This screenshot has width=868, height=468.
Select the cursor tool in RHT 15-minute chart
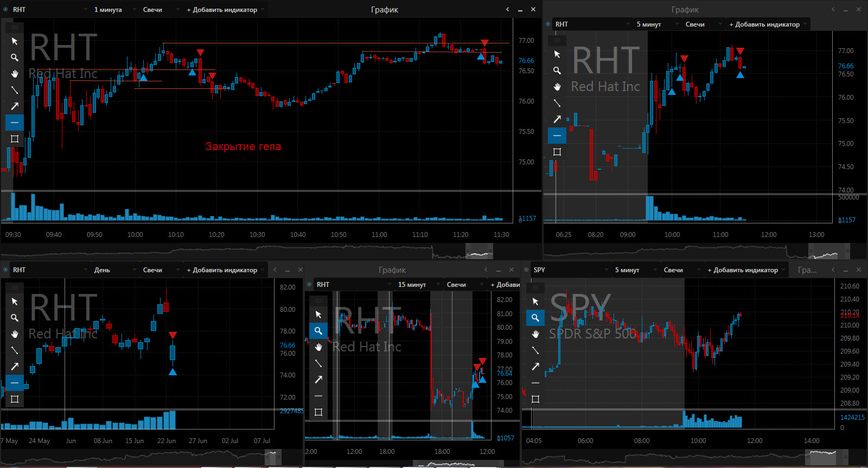coord(318,315)
